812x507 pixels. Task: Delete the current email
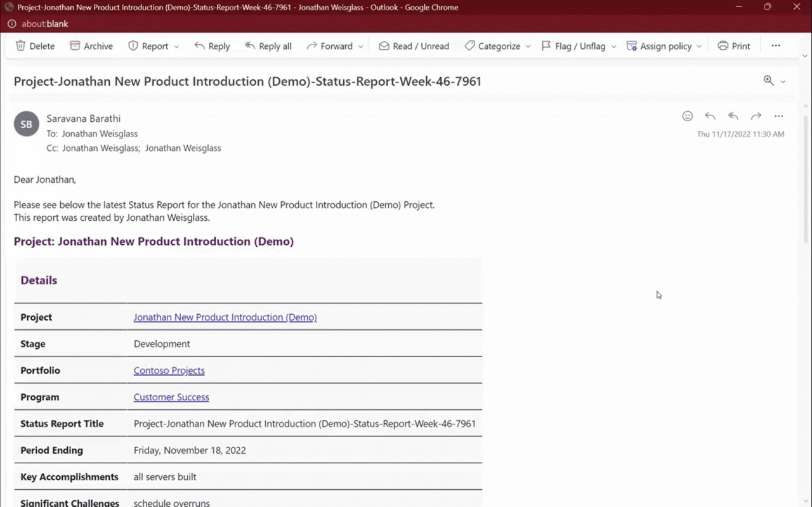(x=35, y=46)
